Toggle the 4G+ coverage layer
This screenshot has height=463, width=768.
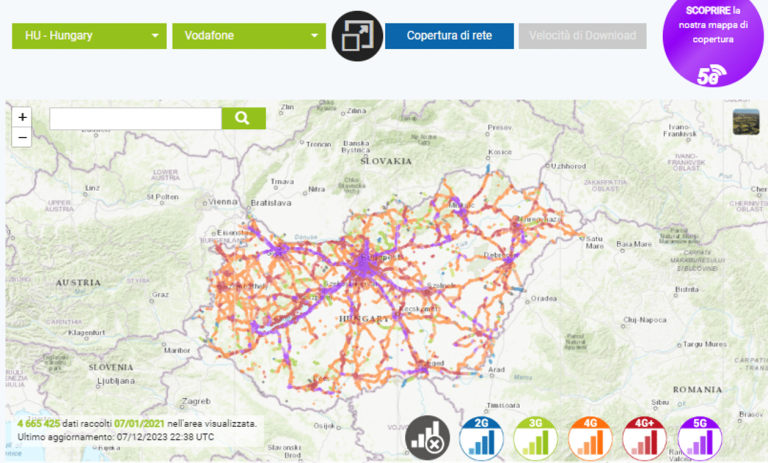click(645, 438)
